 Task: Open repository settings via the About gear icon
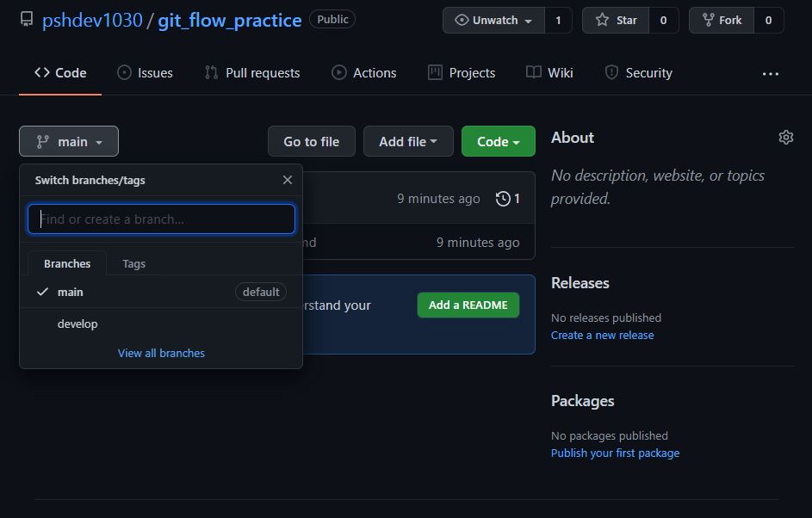click(x=785, y=137)
